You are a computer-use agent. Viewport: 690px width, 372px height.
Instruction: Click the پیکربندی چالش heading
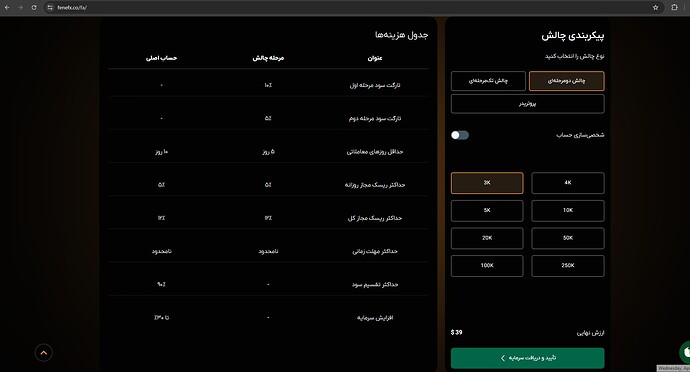(573, 36)
